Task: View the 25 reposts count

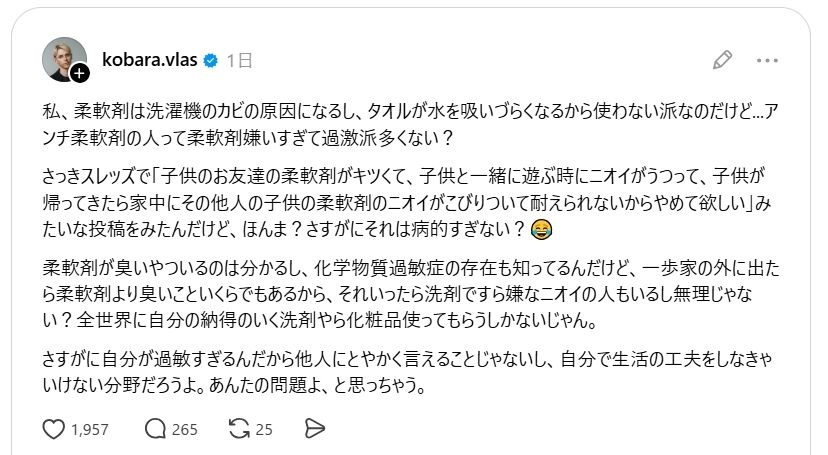Action: [264, 430]
